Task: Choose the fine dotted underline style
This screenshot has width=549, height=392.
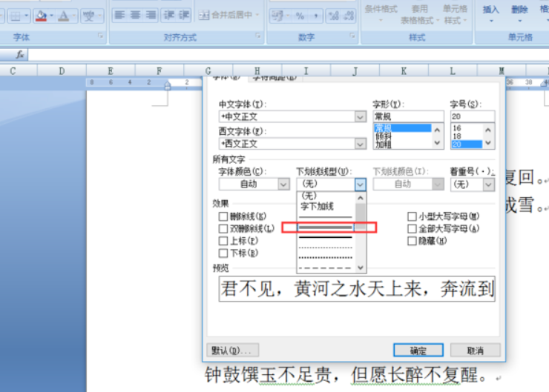Action: pos(326,248)
